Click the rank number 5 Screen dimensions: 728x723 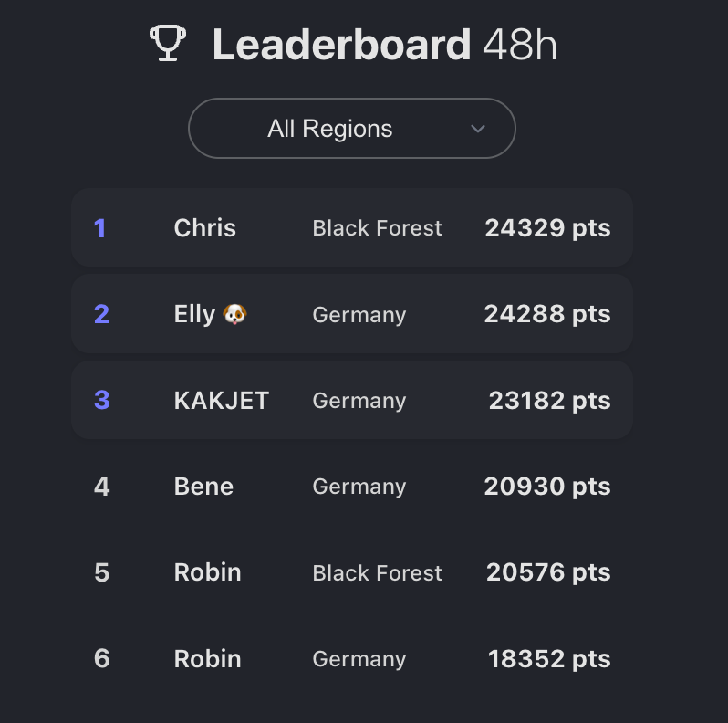(101, 572)
